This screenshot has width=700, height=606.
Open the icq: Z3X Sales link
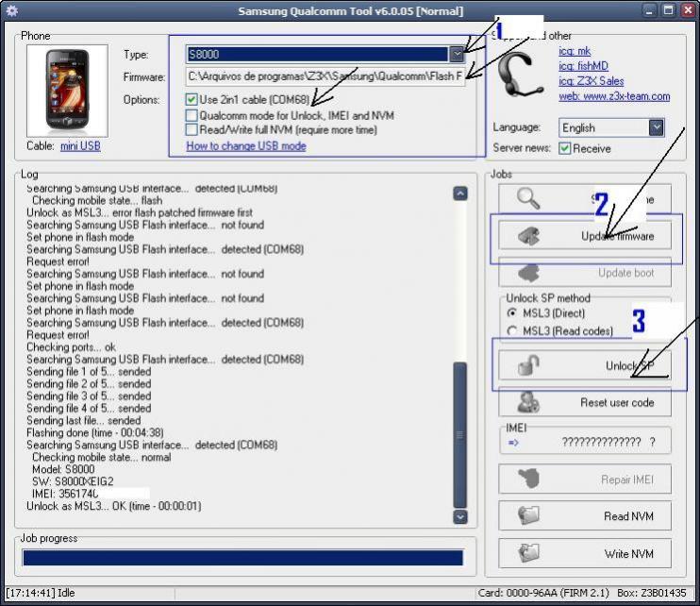[592, 81]
